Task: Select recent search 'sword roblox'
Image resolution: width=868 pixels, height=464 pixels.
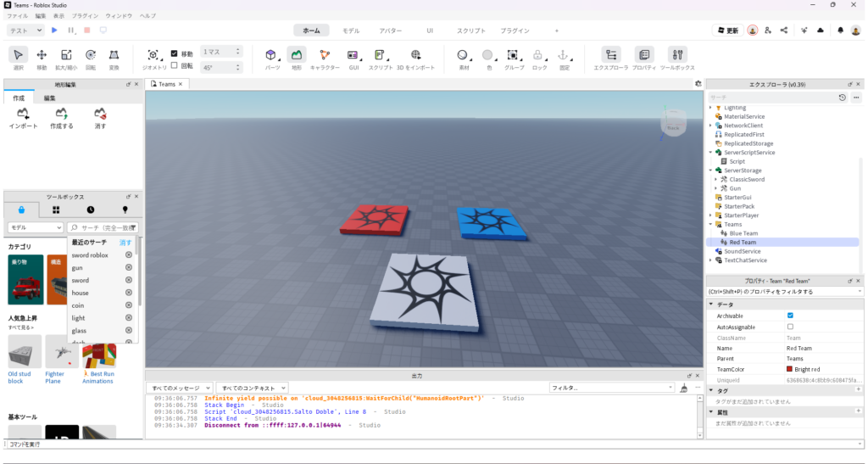Action: point(90,255)
